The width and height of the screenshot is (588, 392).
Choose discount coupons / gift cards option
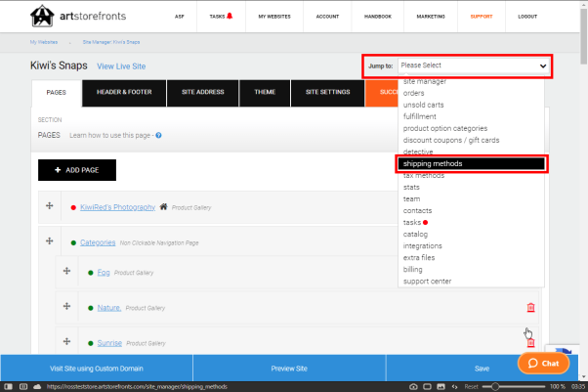tap(449, 140)
